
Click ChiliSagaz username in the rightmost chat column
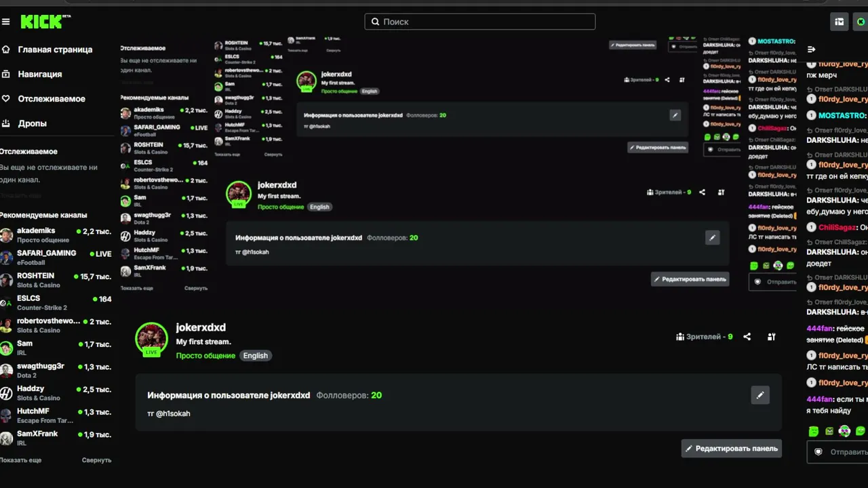pos(837,228)
